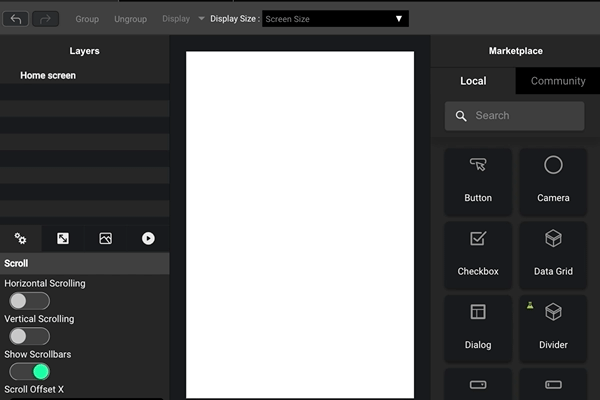Click Group in the toolbar
Viewport: 600px width, 400px height.
pyautogui.click(x=87, y=19)
